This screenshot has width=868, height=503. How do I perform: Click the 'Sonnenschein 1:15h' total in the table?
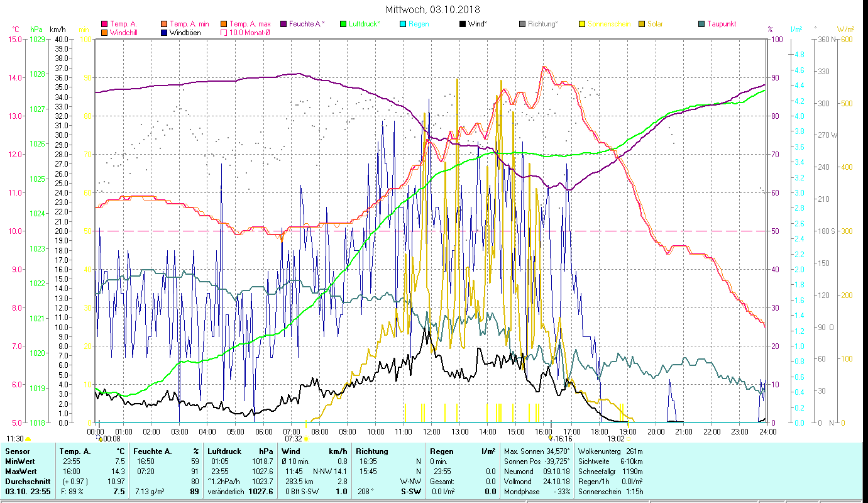tap(610, 492)
